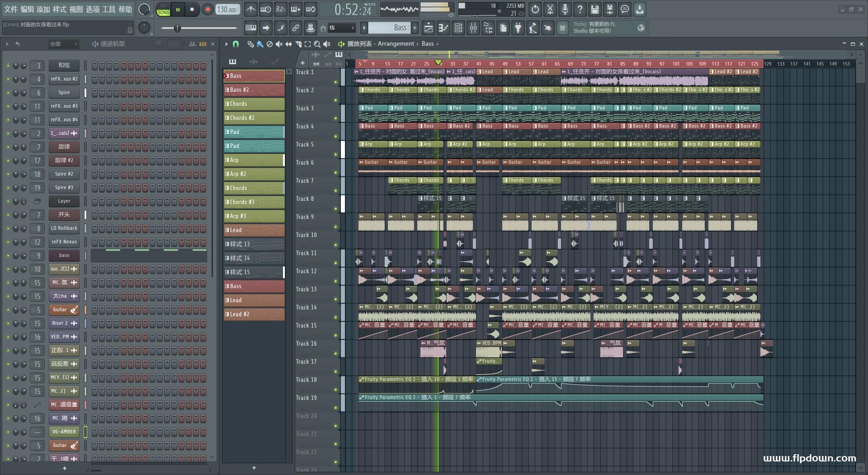Click the LD Rollback channel button
This screenshot has width=868, height=475.
coord(64,228)
